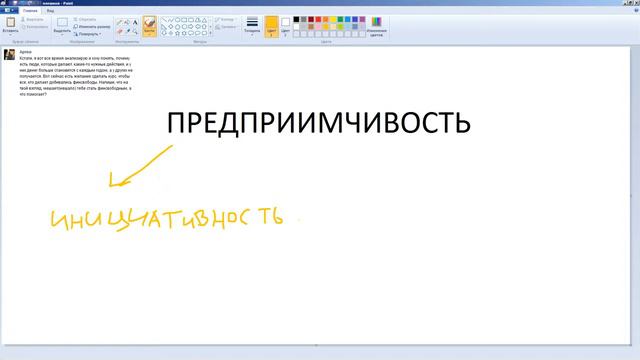Viewport: 640px width, 360px height.
Task: Click the Копировать (Copy) button
Action: pos(34,27)
